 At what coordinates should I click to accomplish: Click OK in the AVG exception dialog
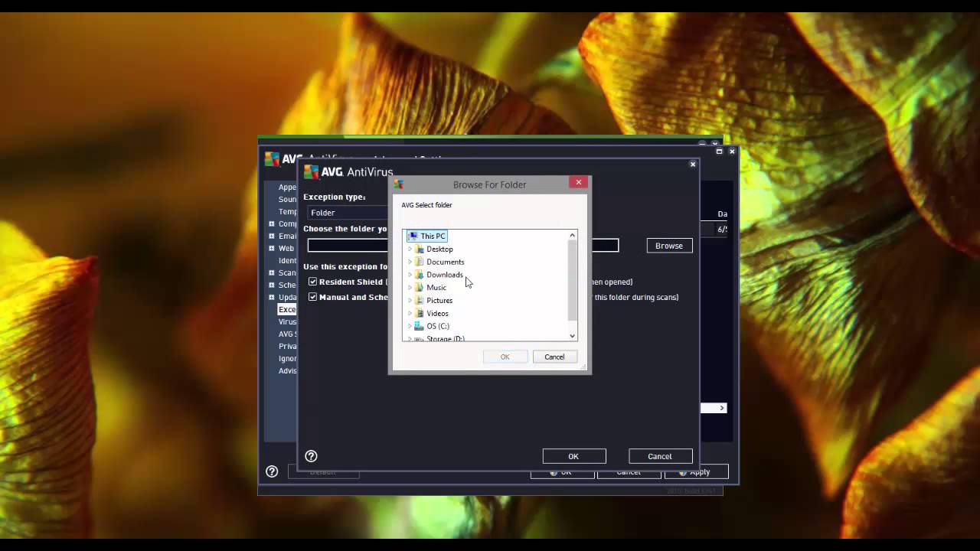coord(573,456)
